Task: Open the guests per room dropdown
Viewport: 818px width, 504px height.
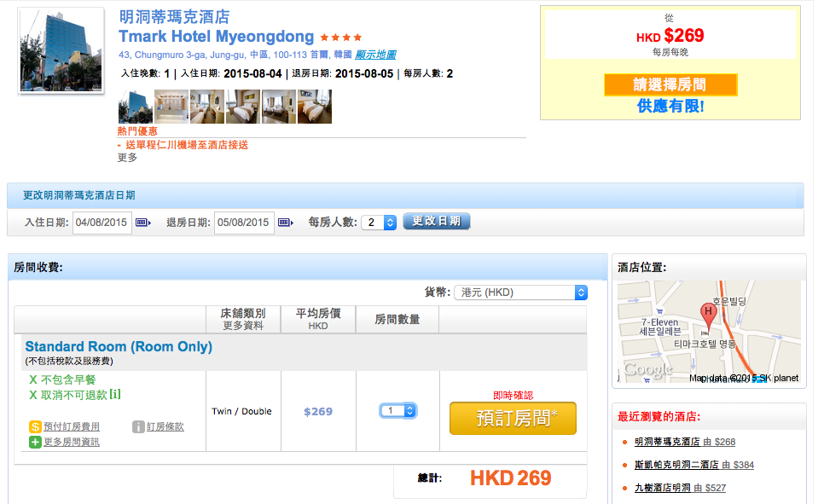Action: click(380, 223)
